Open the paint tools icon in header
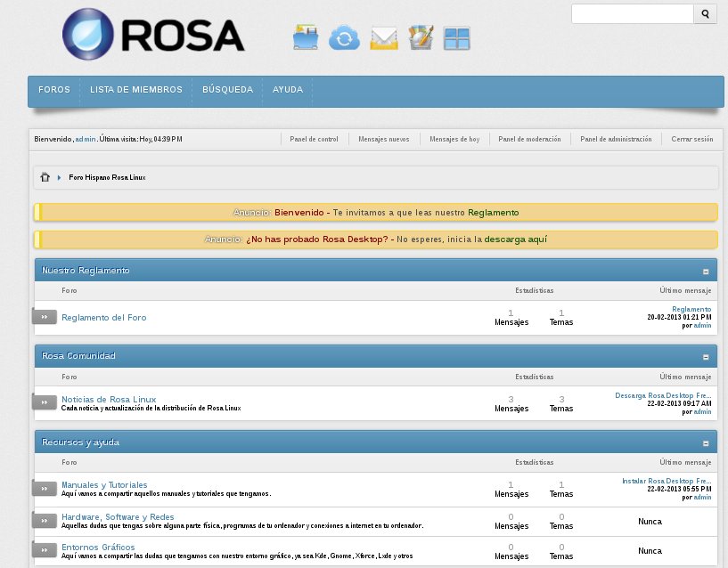This screenshot has width=728, height=568. point(421,37)
